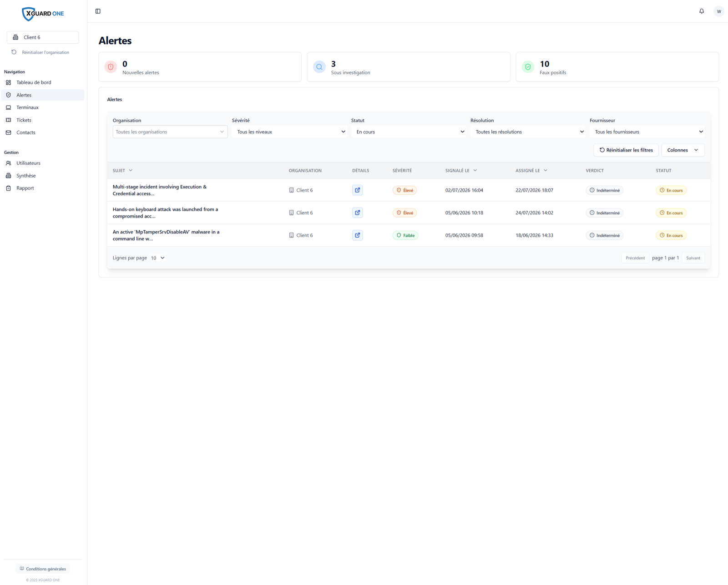The image size is (728, 585).
Task: Open the Terminaux page
Action: (x=43, y=107)
